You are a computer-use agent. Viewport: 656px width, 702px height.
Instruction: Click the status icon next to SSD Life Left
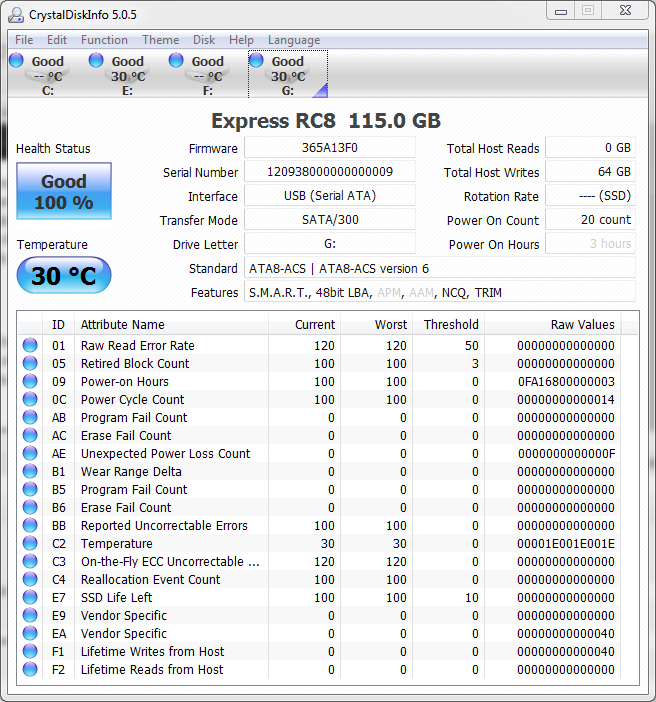(30, 598)
